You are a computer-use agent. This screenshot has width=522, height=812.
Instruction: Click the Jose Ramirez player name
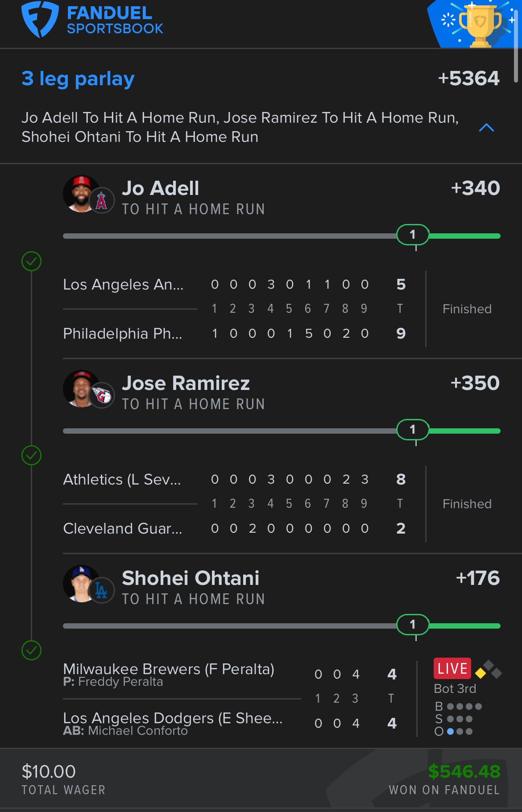click(x=186, y=383)
